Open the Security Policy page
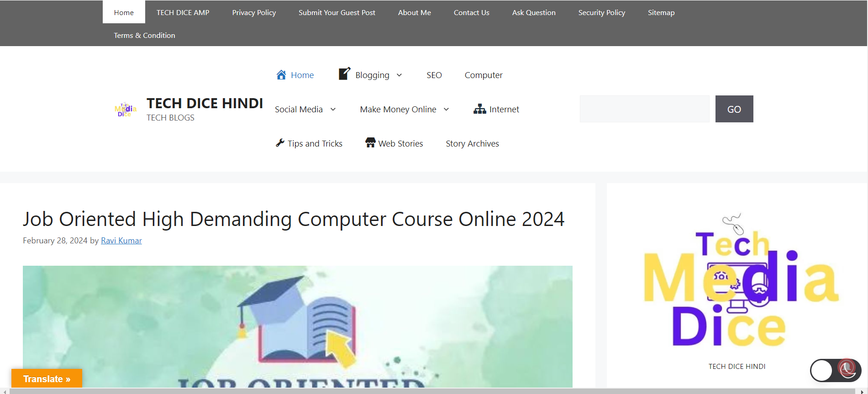 coord(601,12)
